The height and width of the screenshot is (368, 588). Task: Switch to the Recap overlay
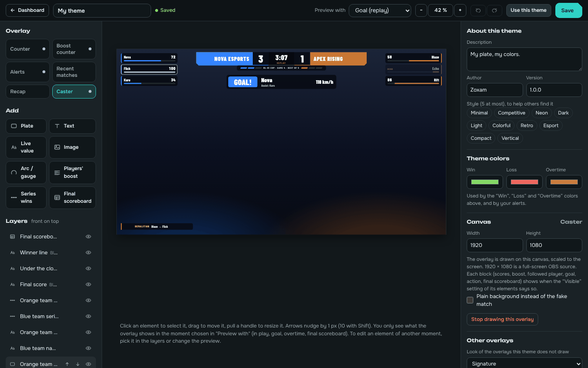[28, 92]
